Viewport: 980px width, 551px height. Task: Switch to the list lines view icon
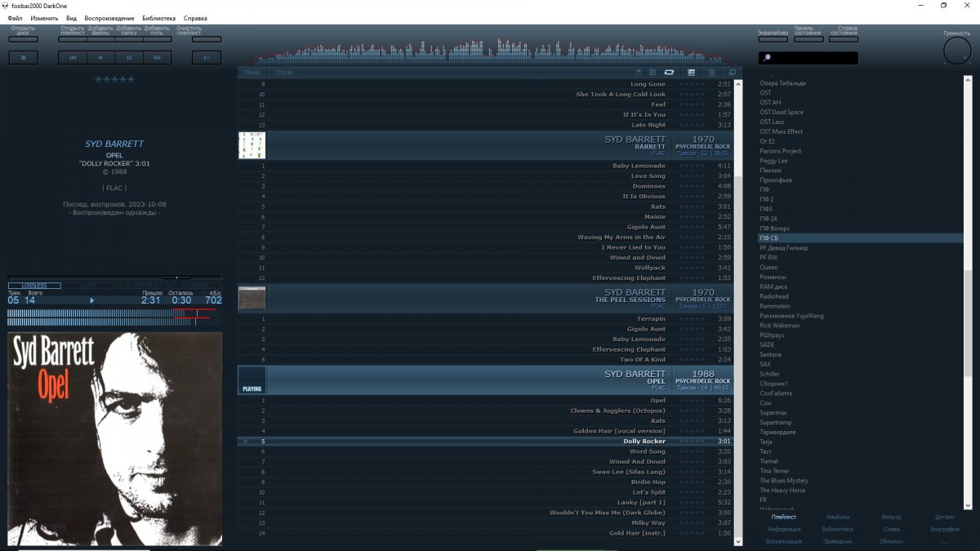(711, 72)
